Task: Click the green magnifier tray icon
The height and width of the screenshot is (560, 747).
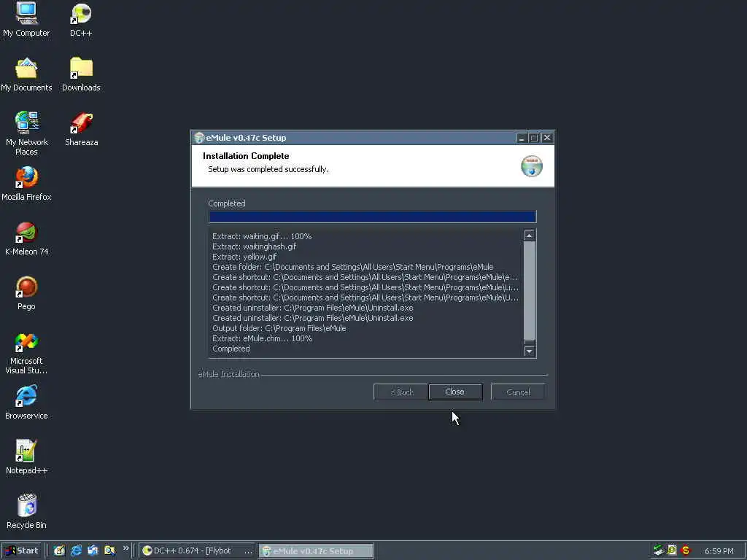Action: point(672,551)
